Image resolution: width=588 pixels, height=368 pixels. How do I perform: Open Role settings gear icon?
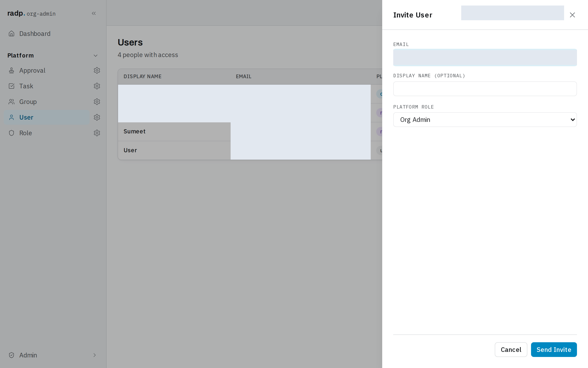tap(97, 133)
